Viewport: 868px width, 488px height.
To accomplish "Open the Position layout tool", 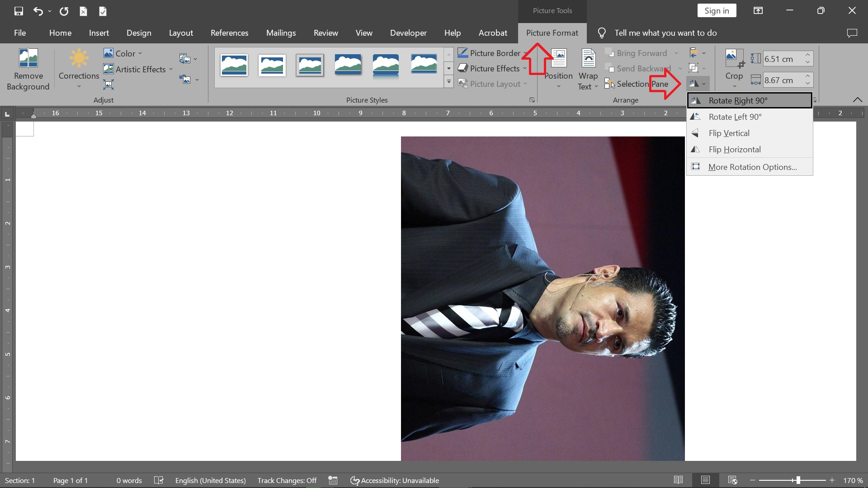I will tap(559, 69).
